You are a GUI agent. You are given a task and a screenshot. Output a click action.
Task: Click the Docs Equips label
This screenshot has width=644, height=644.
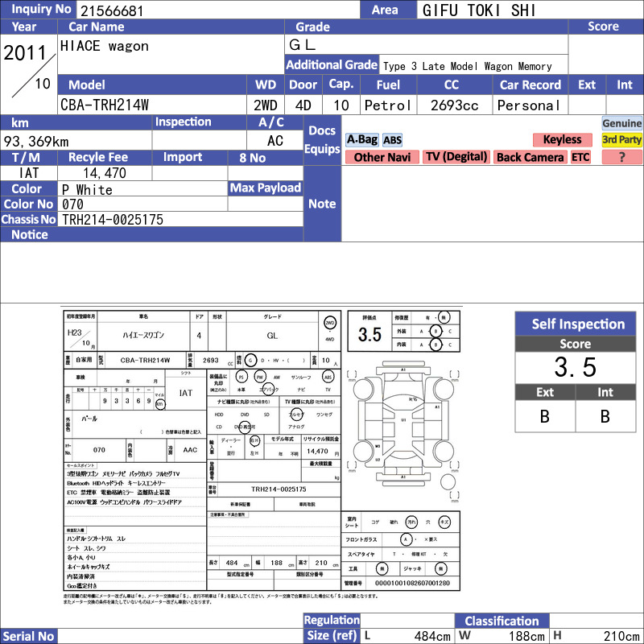[322, 139]
